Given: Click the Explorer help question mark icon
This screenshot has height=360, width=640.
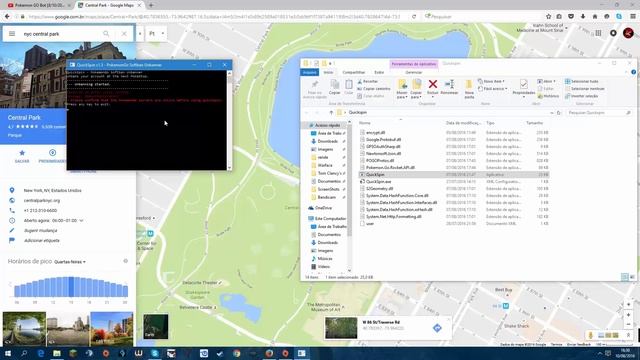Looking at the screenshot, I should [x=633, y=72].
